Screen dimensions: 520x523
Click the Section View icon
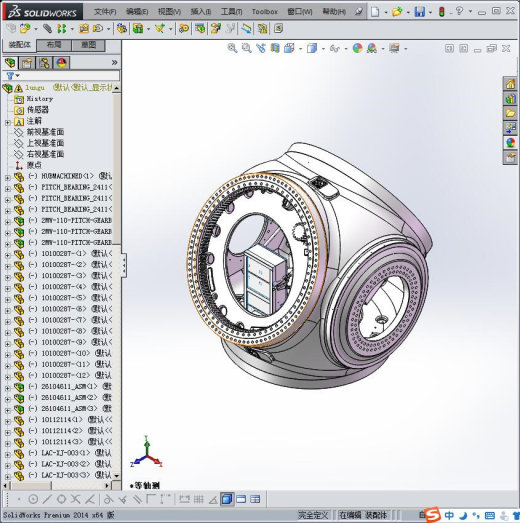275,48
